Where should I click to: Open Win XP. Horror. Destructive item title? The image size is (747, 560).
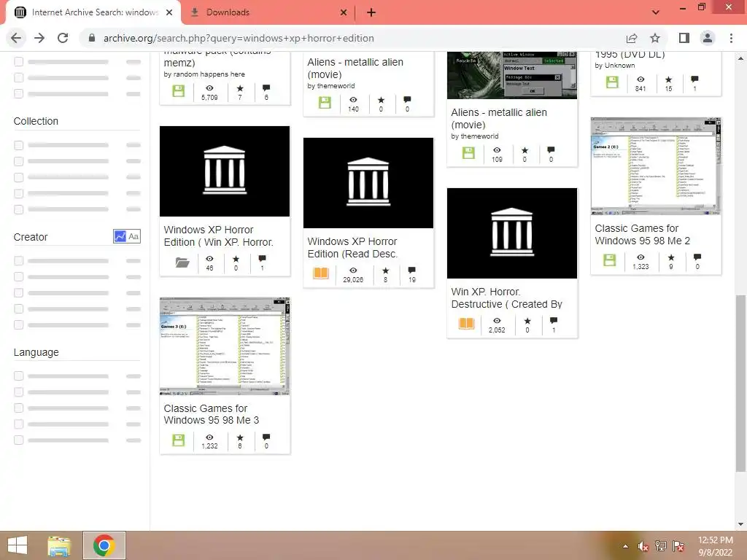coord(506,297)
